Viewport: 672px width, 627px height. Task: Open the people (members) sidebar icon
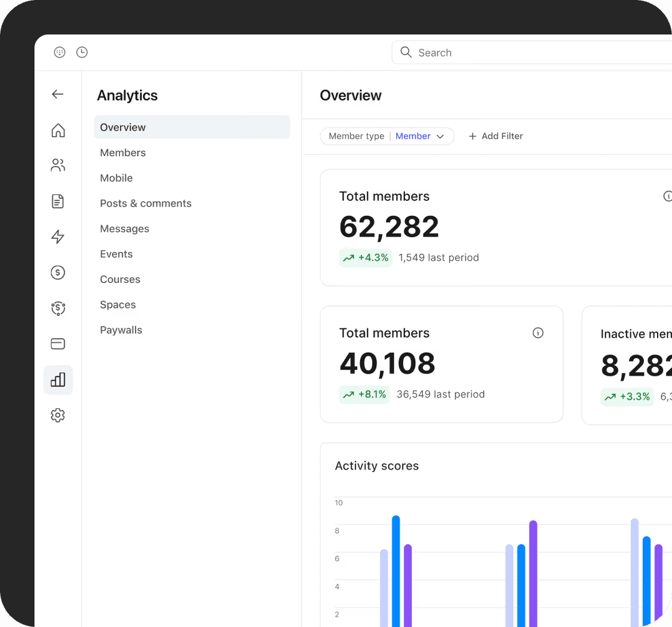click(x=58, y=165)
